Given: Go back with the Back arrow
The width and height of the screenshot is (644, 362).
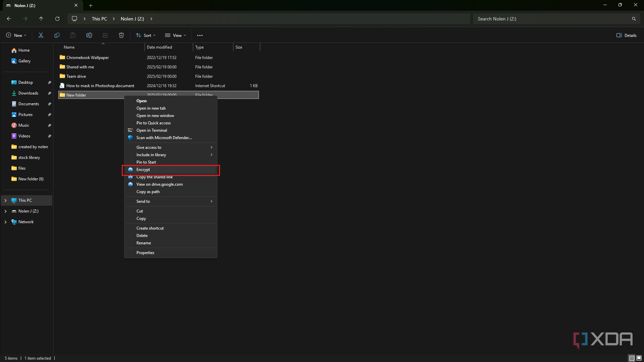Looking at the screenshot, I should pos(9,19).
